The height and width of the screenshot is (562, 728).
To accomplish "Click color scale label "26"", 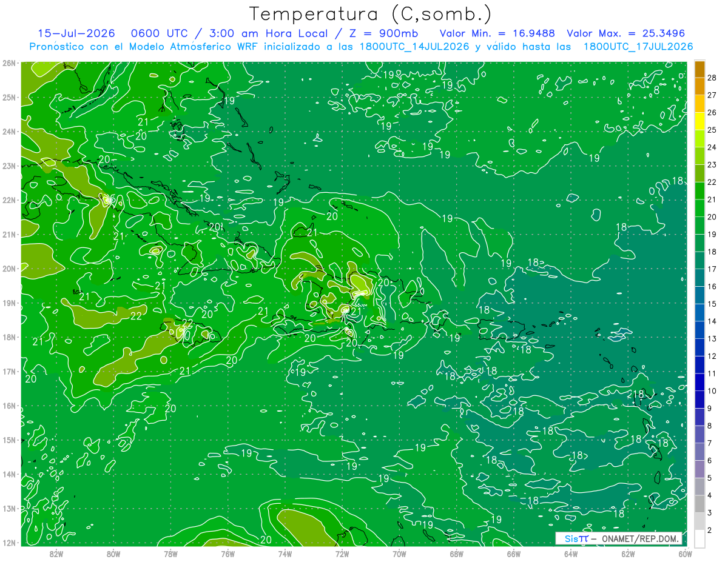I will click(712, 112).
